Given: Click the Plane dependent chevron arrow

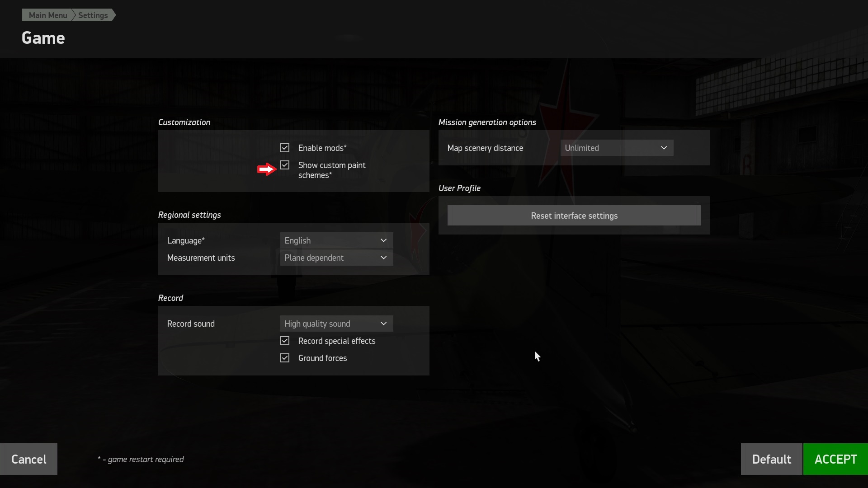Looking at the screenshot, I should 383,258.
